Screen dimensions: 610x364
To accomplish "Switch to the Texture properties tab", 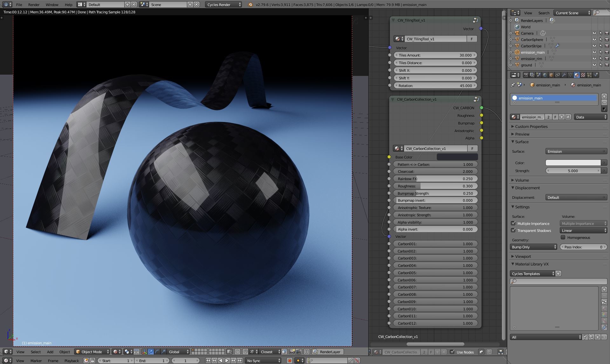I will 583,75.
